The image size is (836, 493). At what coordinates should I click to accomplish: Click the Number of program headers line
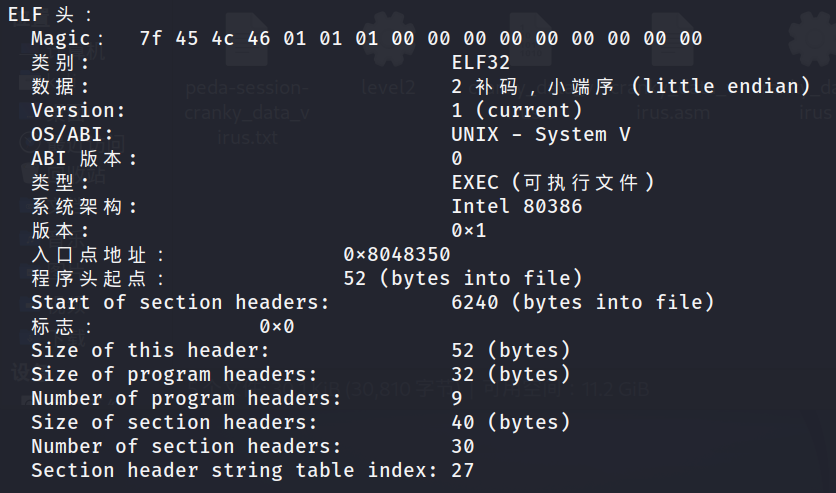point(251,398)
